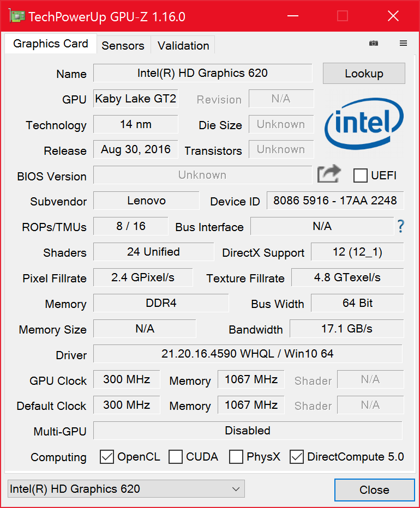Click the Bus Interface question mark
420x508 pixels.
[x=401, y=226]
